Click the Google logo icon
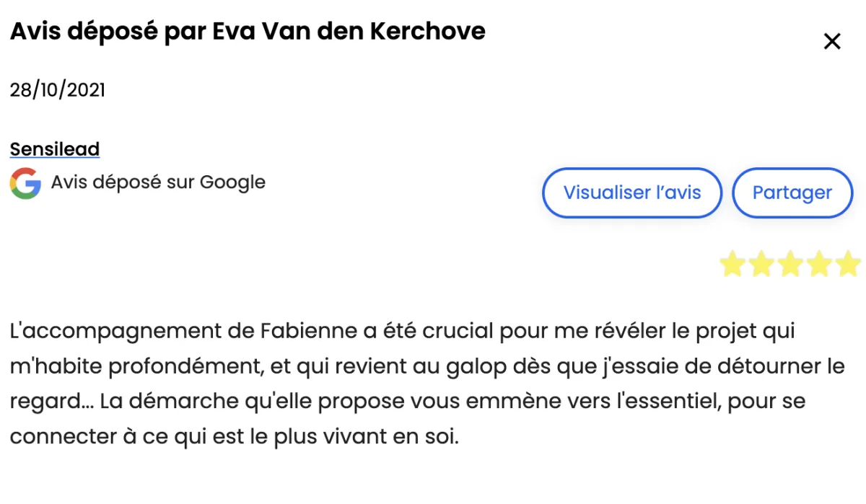The height and width of the screenshot is (504, 866). click(x=25, y=183)
